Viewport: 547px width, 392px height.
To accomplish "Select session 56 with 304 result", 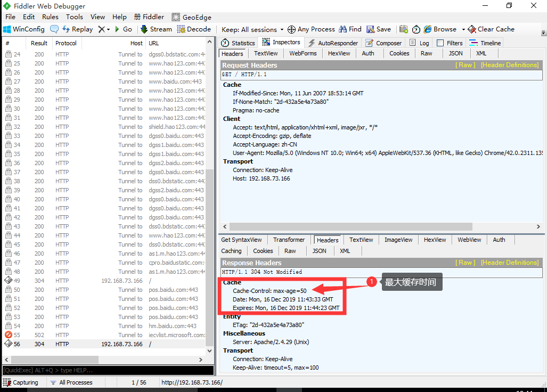I will pyautogui.click(x=105, y=344).
